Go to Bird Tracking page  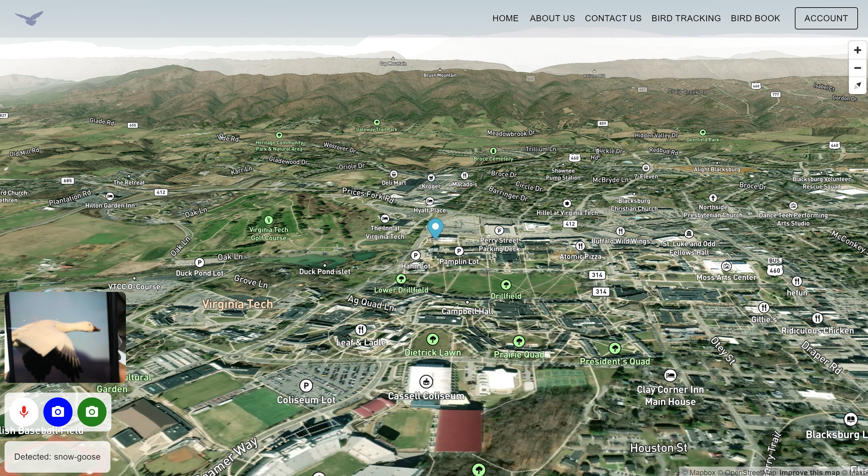pos(686,18)
